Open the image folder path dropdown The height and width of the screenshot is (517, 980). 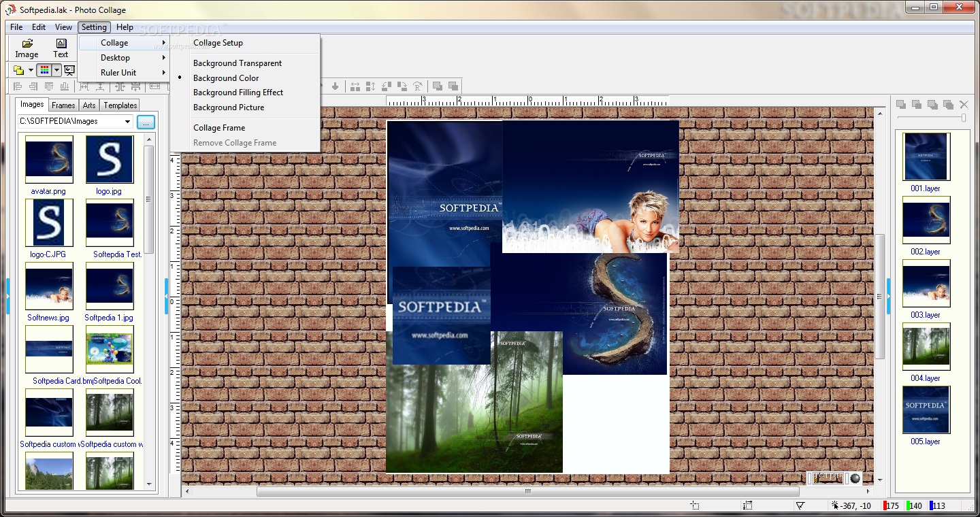pos(127,122)
